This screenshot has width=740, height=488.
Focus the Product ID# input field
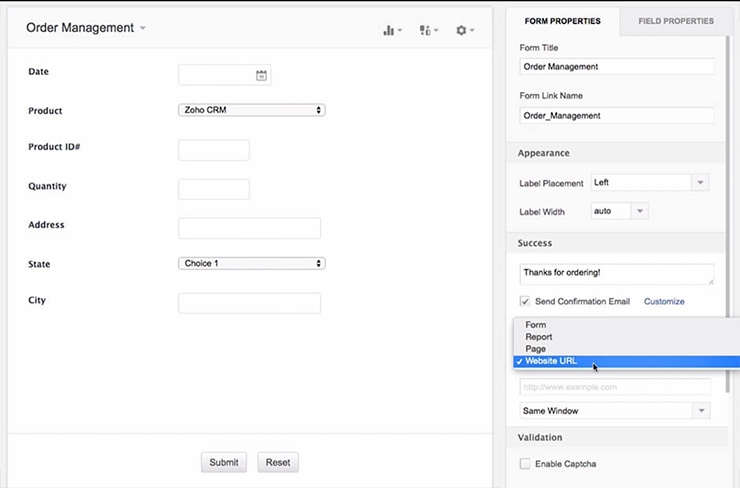click(214, 150)
